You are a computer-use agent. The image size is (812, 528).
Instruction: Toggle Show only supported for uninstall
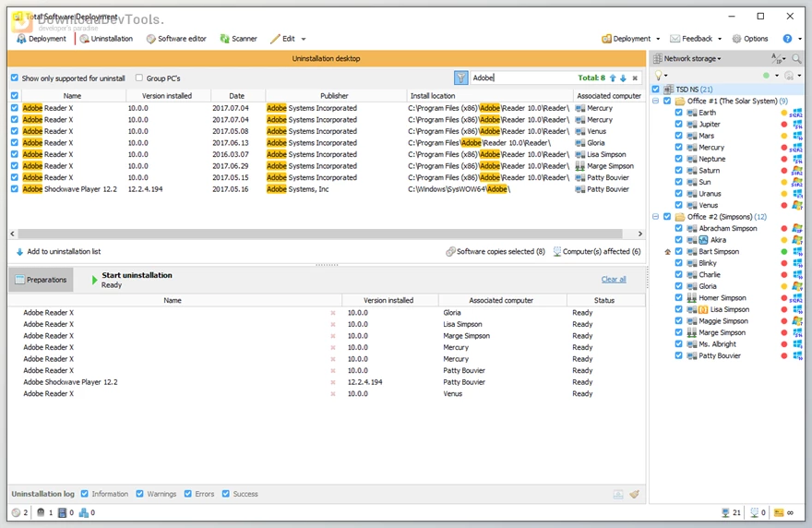[15, 78]
